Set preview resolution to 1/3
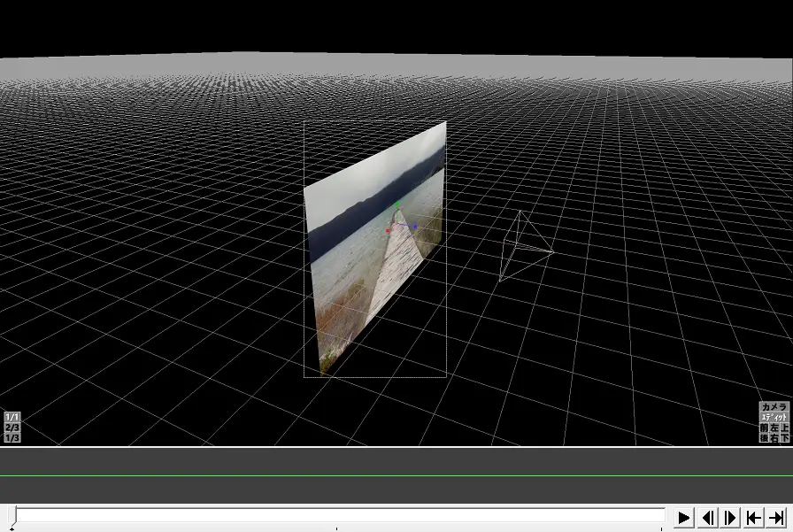 click(x=12, y=438)
